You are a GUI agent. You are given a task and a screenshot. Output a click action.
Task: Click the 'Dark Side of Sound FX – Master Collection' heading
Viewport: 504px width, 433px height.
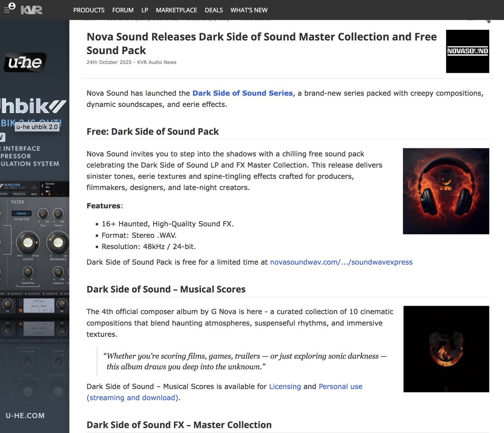179,425
